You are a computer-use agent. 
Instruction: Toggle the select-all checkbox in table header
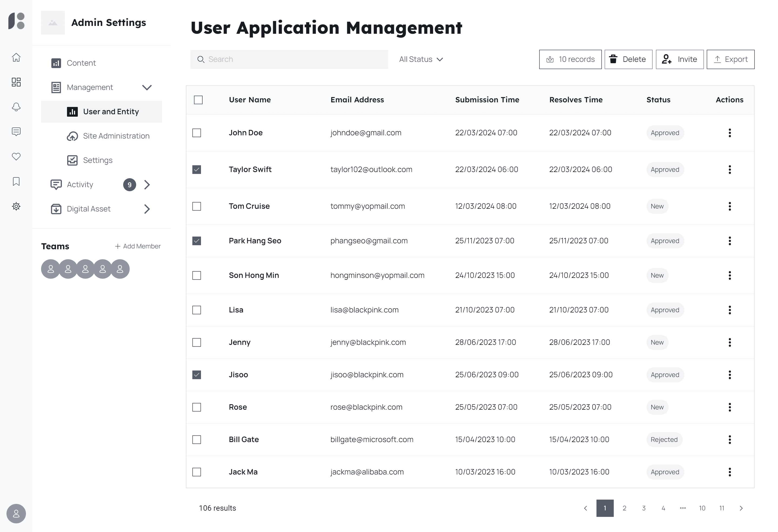tap(198, 100)
